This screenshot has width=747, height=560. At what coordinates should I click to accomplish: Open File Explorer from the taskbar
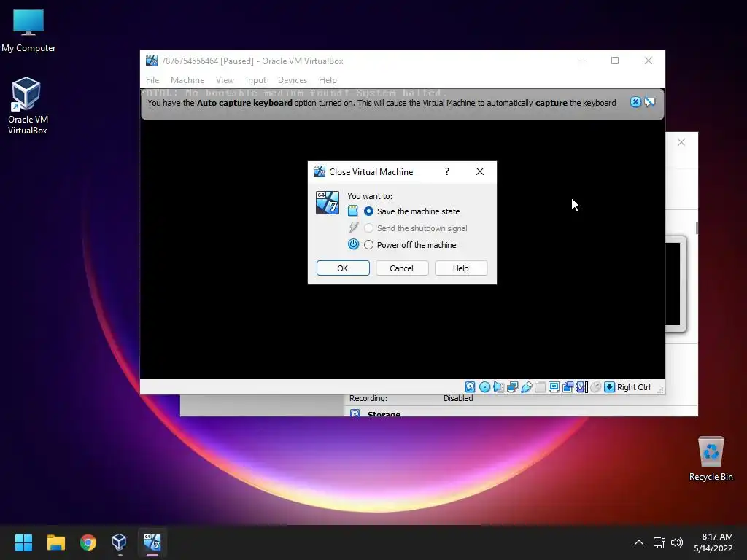tap(55, 542)
